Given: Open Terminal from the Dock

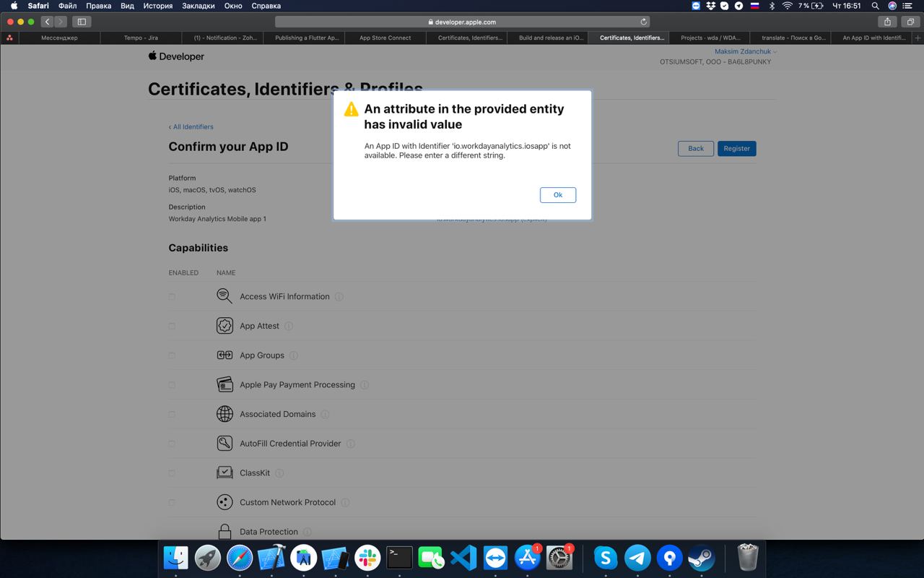Looking at the screenshot, I should pos(399,558).
